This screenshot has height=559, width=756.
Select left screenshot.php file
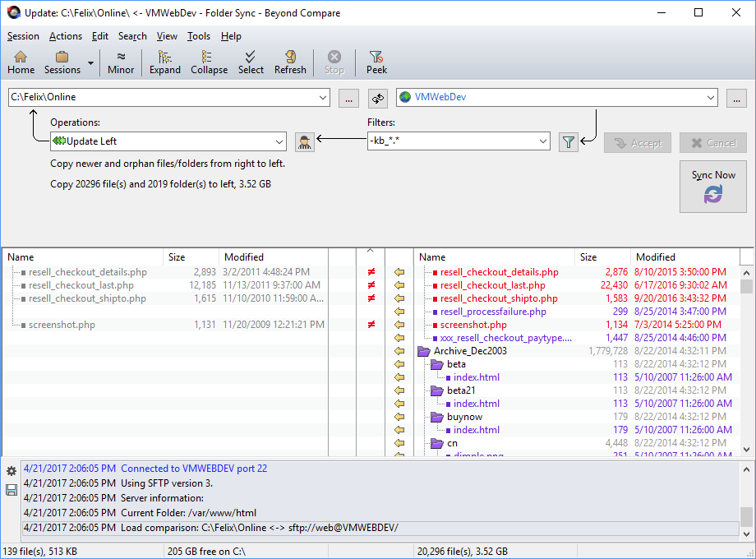62,325
